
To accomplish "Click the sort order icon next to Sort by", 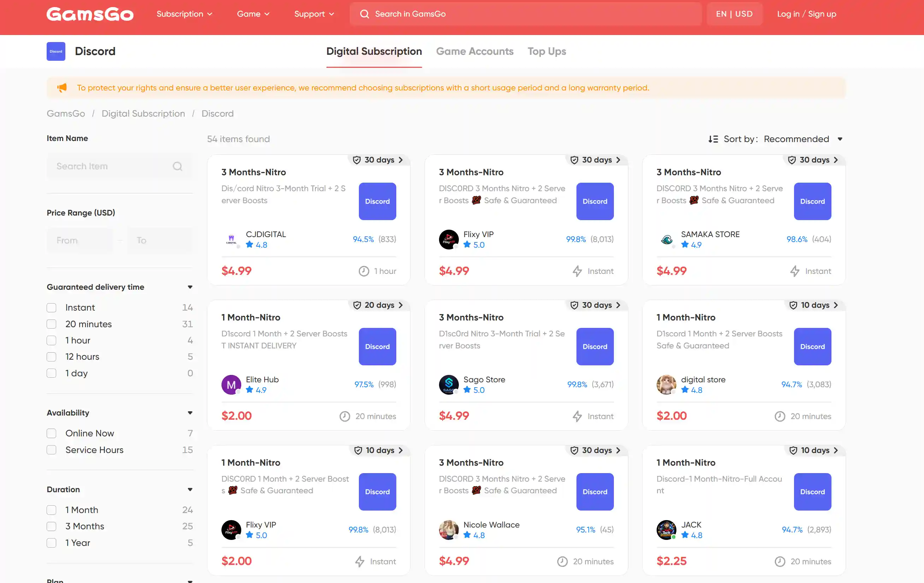I will pos(713,139).
